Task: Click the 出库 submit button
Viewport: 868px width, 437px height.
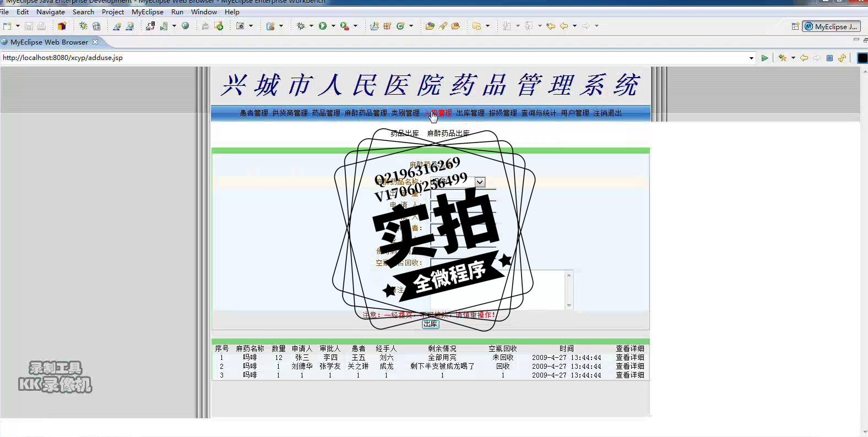Action: pos(431,324)
